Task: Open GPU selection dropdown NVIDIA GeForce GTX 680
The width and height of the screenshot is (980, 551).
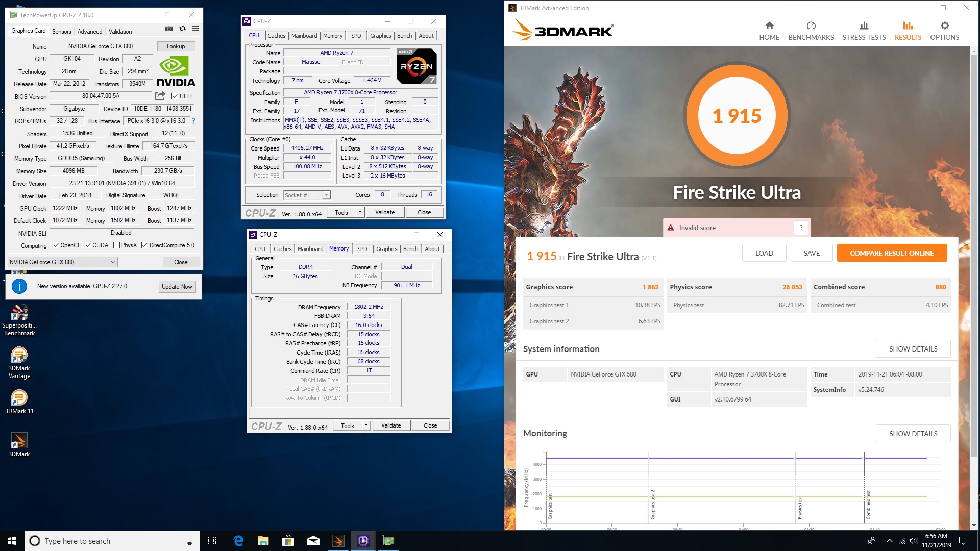Action: point(63,262)
